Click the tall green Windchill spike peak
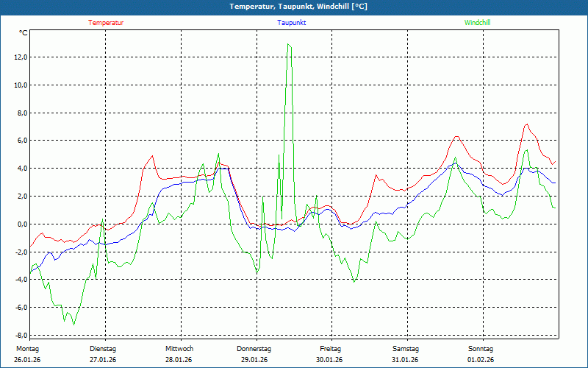This screenshot has height=368, width=588. [289, 45]
